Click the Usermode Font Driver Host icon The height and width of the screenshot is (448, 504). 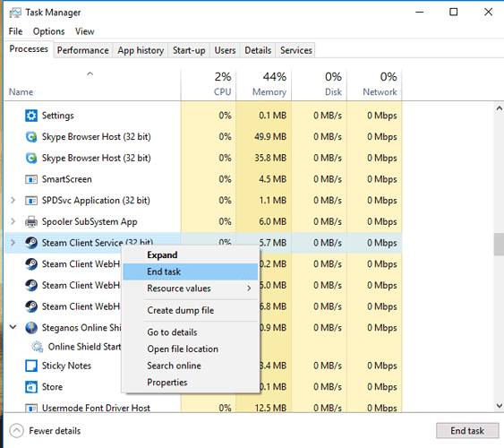coord(31,408)
